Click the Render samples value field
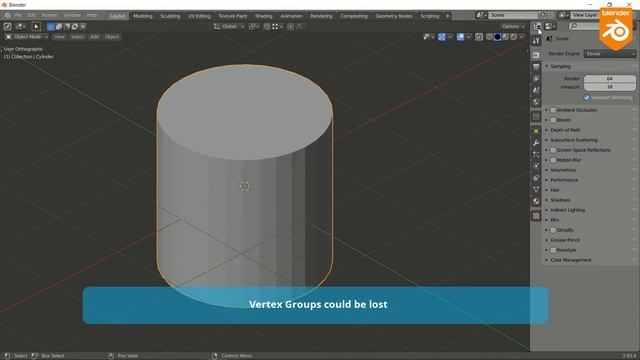Screen dimensions: 640x360 tap(610, 79)
